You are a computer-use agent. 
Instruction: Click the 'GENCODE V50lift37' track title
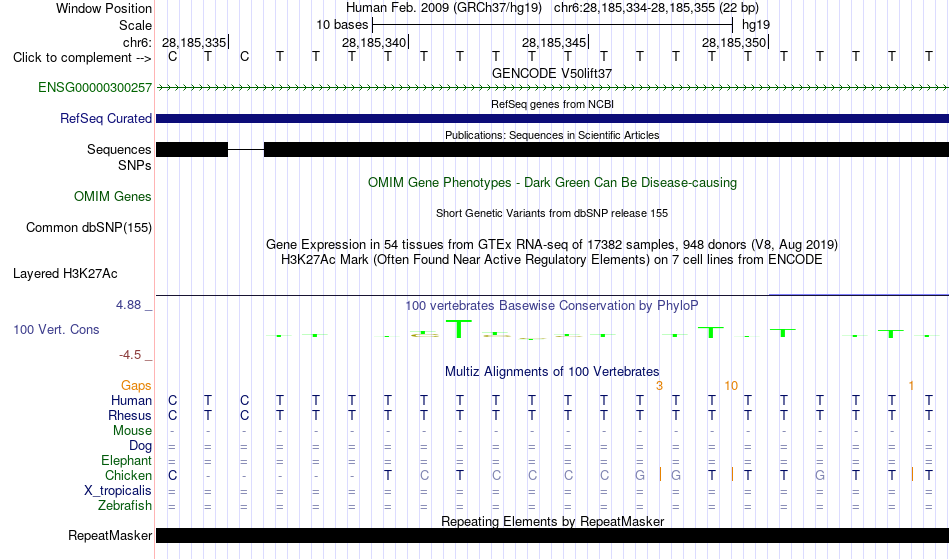coord(552,73)
